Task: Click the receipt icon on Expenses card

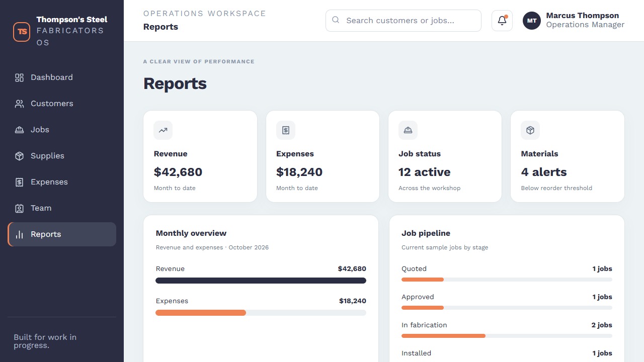Action: tap(286, 130)
